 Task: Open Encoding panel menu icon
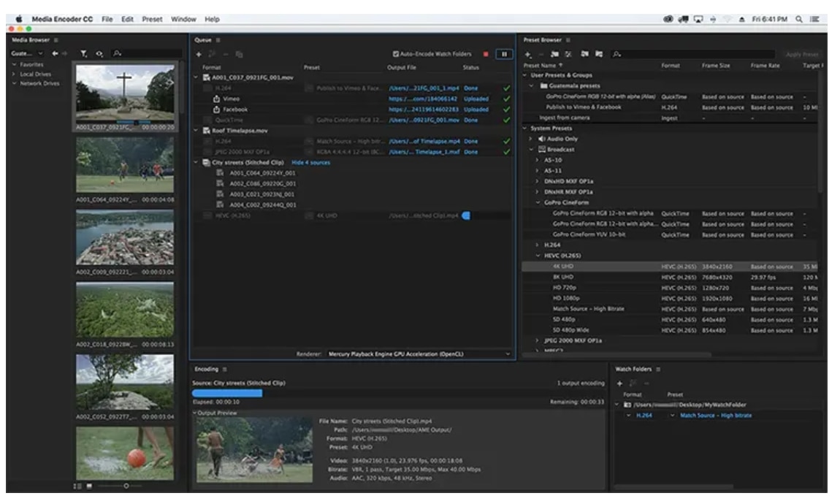224,369
